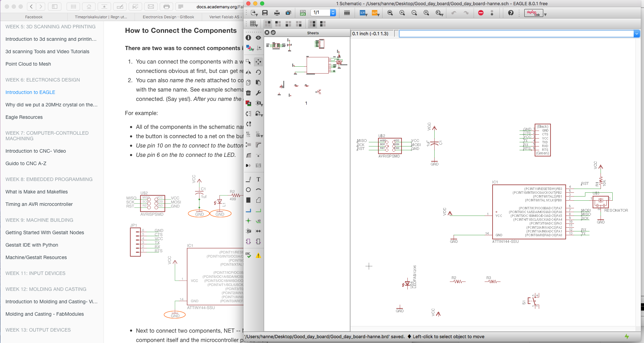Click zoom to fit icon
The image size is (644, 343).
[390, 13]
